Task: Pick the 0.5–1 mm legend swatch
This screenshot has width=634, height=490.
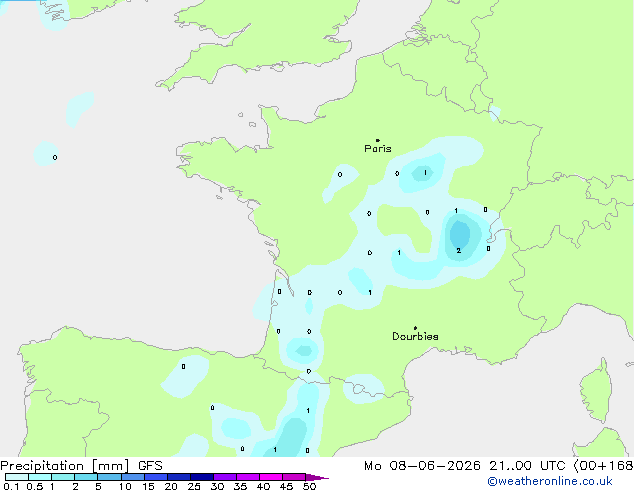Action: [x=40, y=477]
